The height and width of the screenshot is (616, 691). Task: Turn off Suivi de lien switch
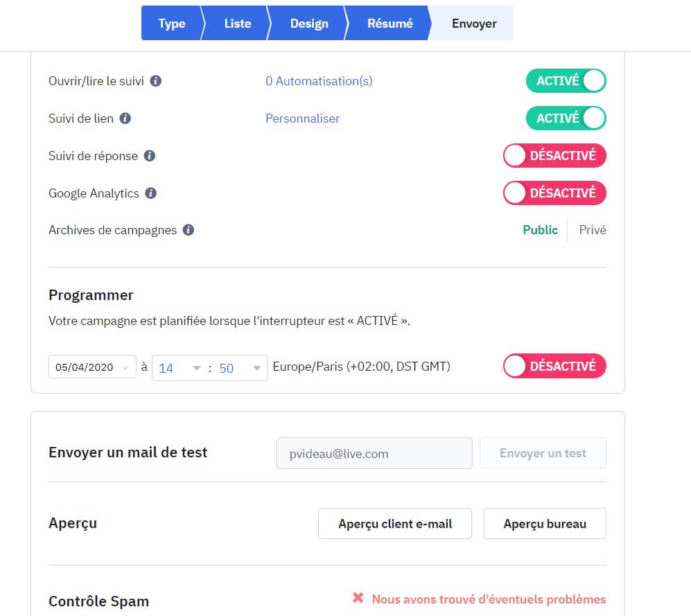tap(566, 118)
